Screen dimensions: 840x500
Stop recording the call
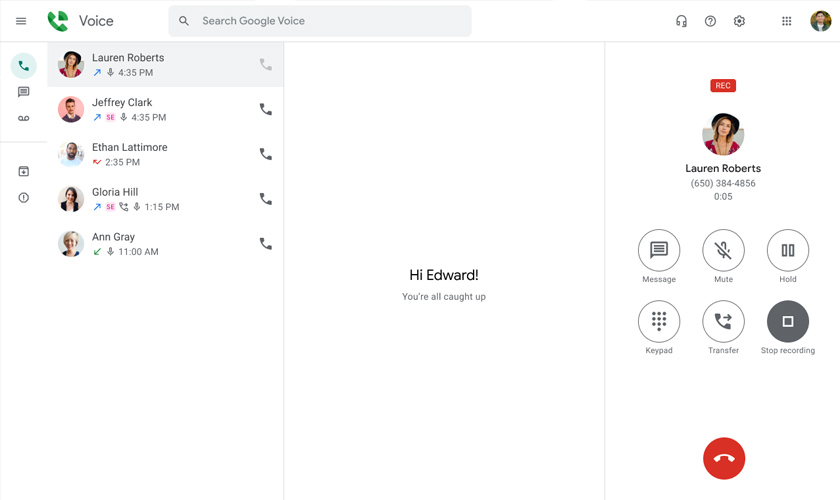point(788,321)
